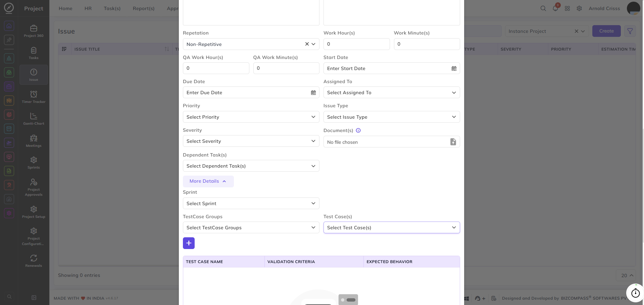
Task: Click the user avatar
Action: click(x=633, y=8)
